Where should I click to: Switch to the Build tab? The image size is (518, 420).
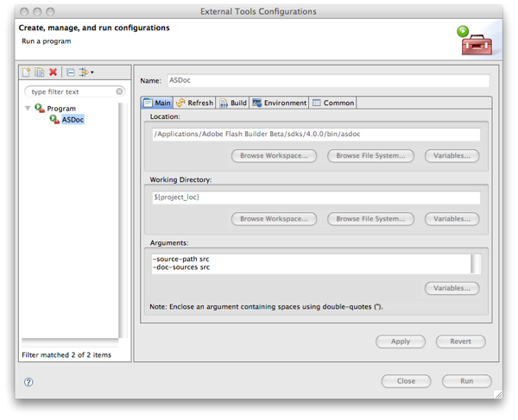233,103
